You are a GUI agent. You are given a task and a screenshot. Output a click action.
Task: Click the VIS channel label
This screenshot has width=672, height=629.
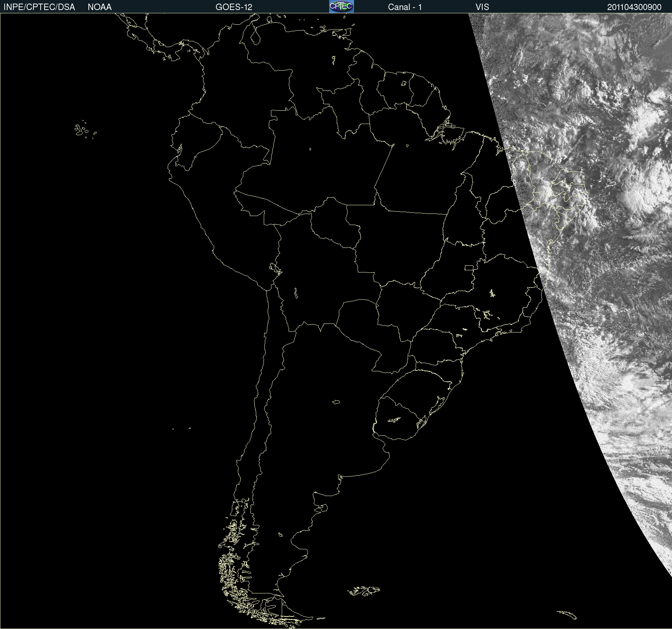(x=482, y=7)
